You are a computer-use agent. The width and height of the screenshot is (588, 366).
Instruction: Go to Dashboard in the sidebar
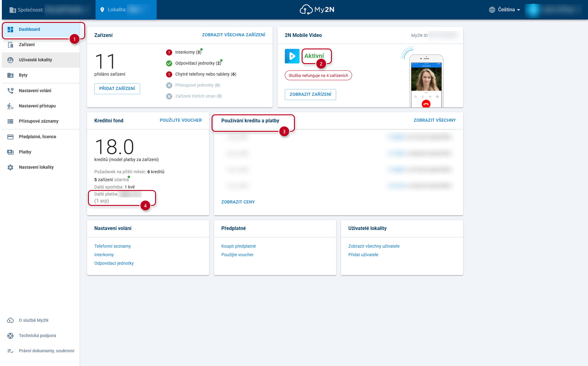pos(41,29)
